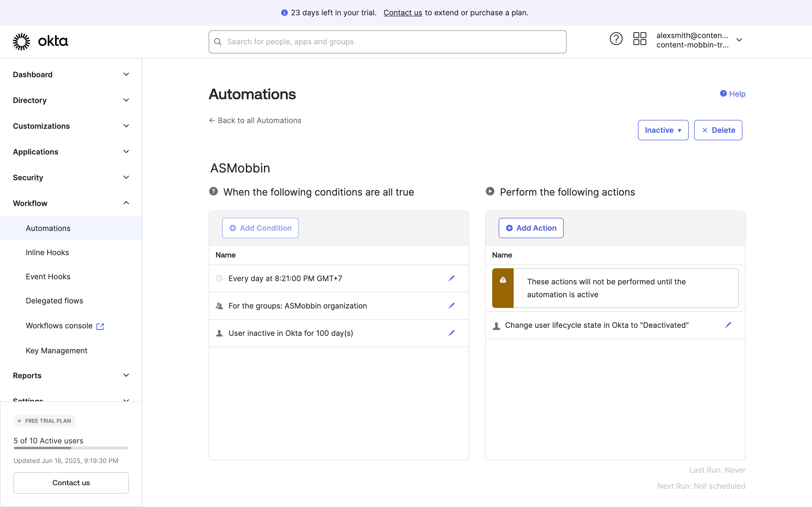
Task: Edit the daily schedule condition pencil icon
Action: tap(451, 278)
